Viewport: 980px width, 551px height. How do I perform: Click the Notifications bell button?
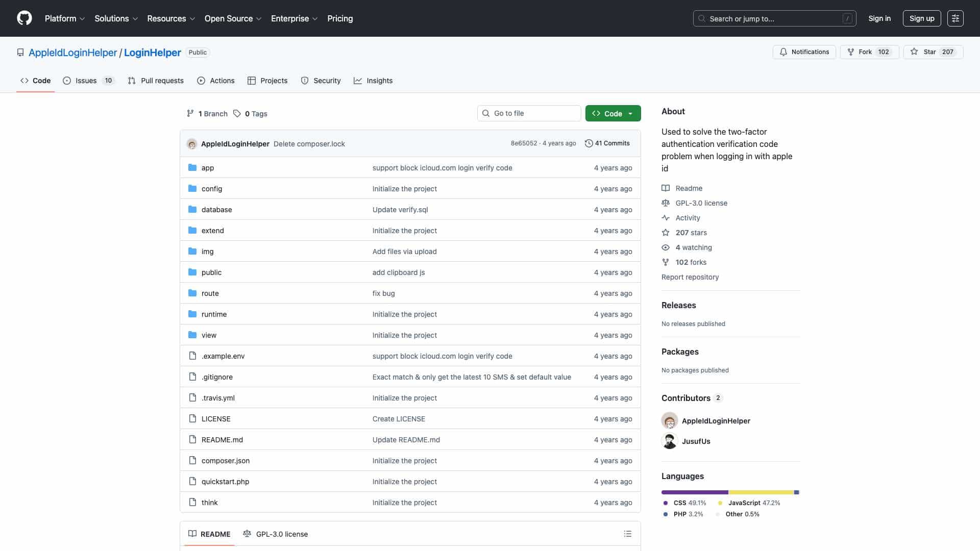tap(804, 52)
